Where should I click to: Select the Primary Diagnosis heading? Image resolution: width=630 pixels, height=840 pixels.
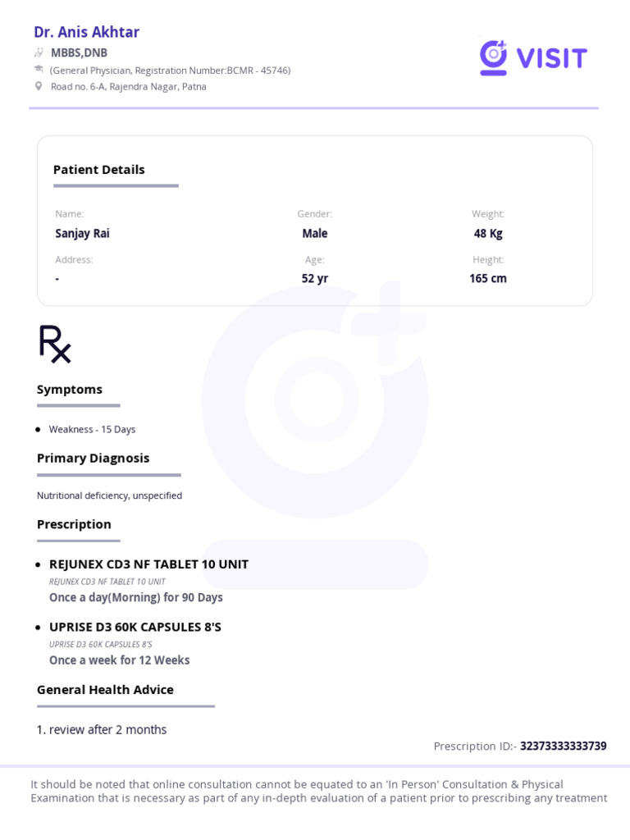[x=94, y=459]
